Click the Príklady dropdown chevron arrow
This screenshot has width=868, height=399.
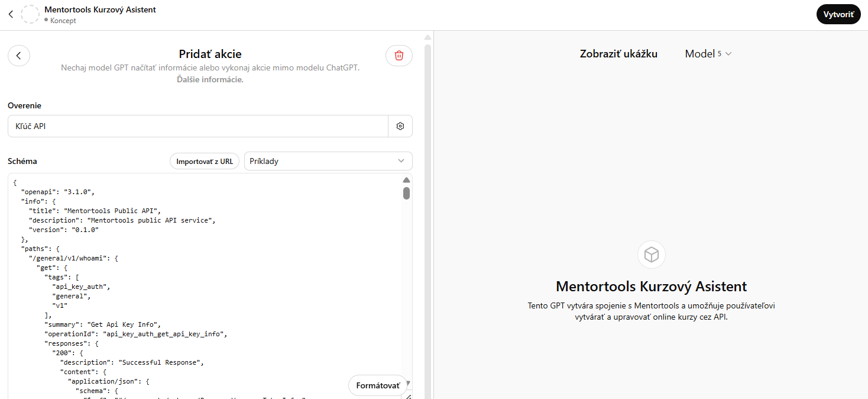(401, 161)
